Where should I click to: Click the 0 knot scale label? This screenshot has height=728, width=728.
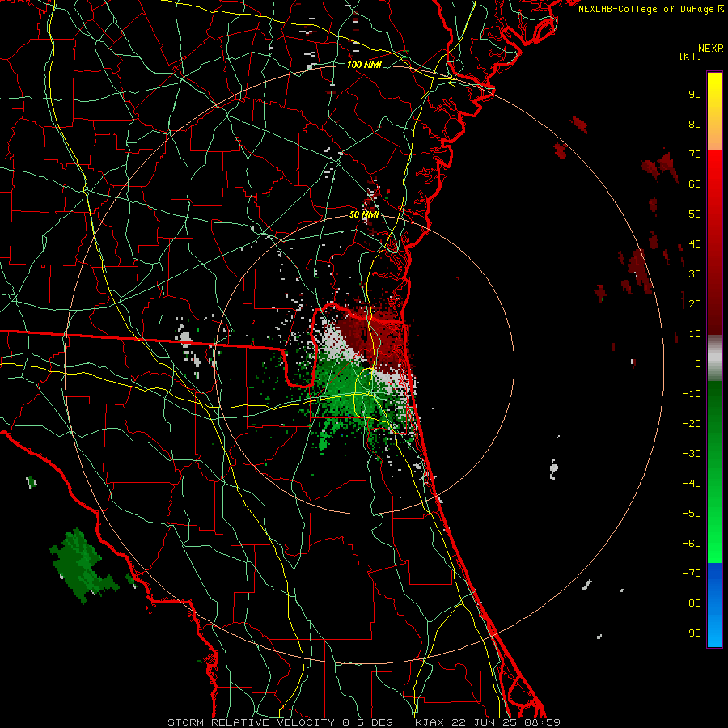click(x=698, y=363)
